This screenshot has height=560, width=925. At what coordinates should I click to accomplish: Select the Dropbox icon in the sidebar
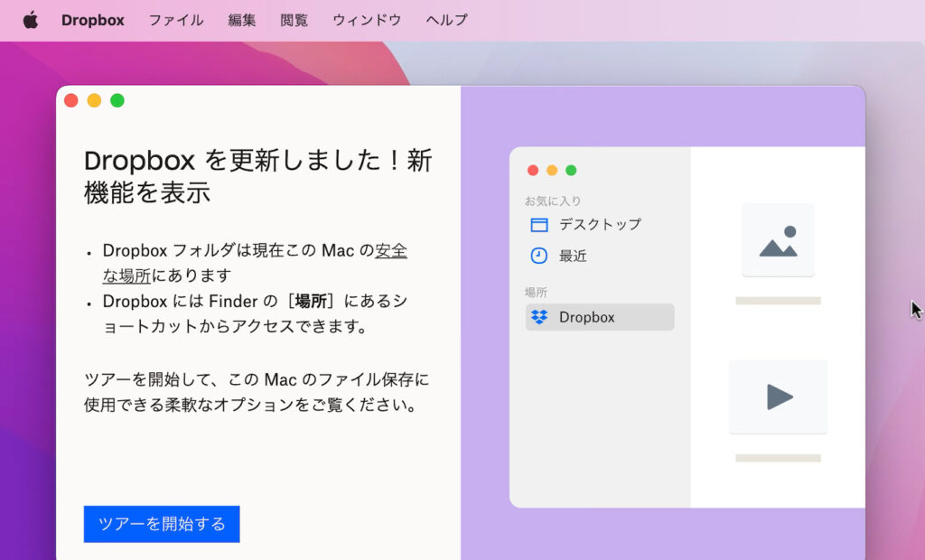pyautogui.click(x=539, y=317)
